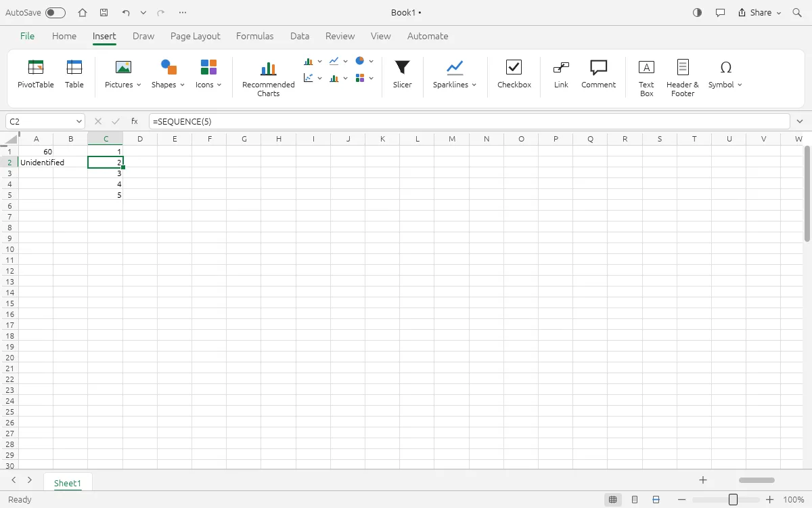Click the Redo arrow

(161, 12)
